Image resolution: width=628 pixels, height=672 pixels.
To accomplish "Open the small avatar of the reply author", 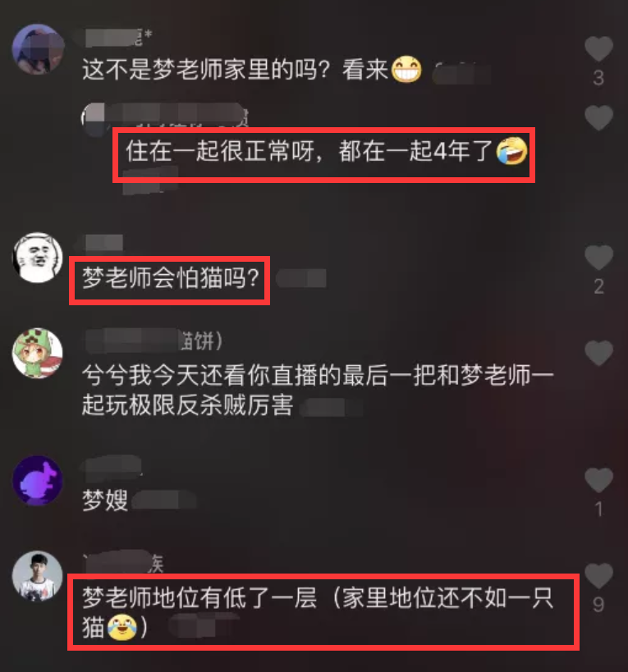I will click(x=92, y=117).
